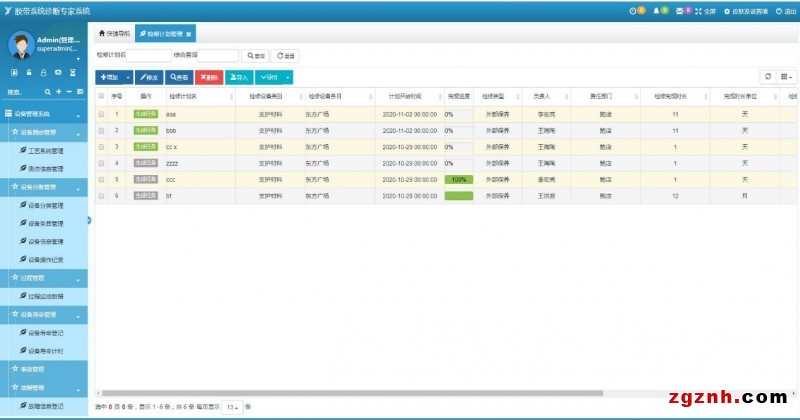Click the 100% progress bar in row 5

click(459, 179)
